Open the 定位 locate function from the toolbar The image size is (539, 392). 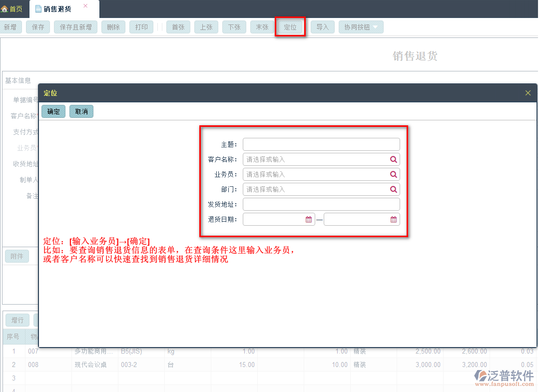tap(290, 27)
